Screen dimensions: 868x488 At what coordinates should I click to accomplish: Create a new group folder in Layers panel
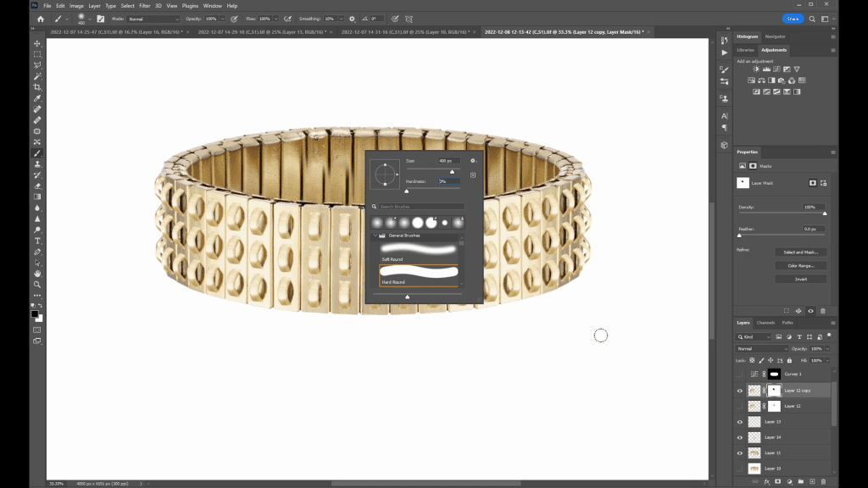800,481
